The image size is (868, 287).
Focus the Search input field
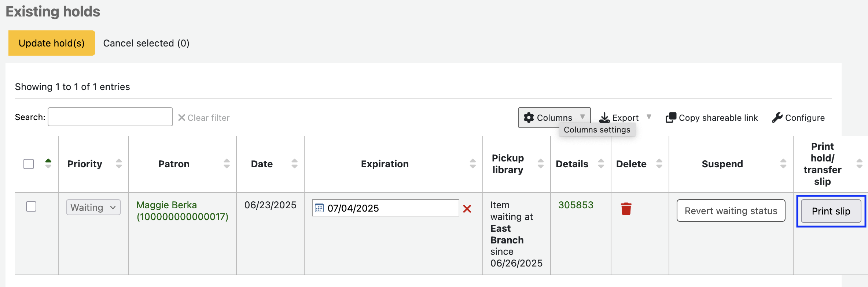tap(110, 117)
